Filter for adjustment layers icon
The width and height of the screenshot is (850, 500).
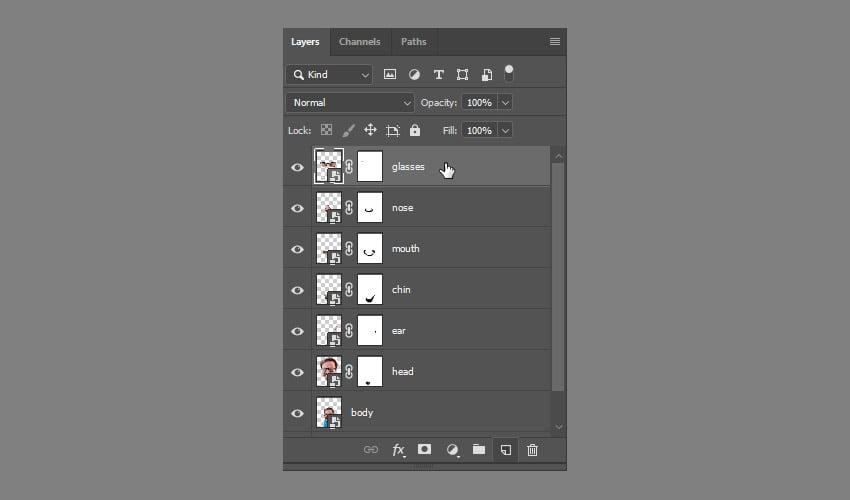[x=414, y=75]
